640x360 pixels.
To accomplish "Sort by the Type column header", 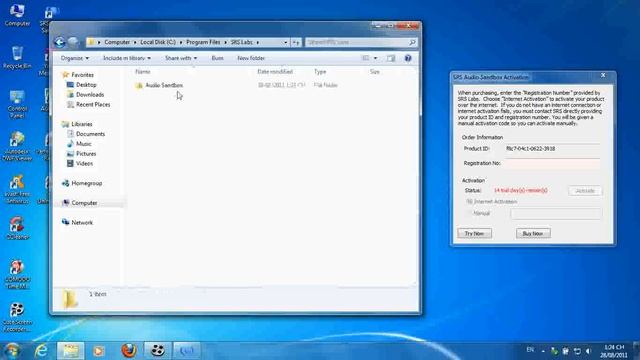I will pos(320,72).
